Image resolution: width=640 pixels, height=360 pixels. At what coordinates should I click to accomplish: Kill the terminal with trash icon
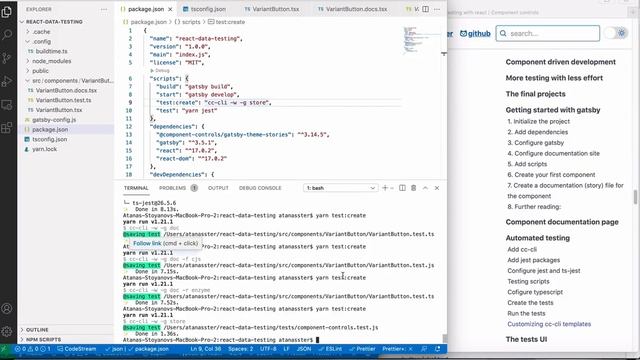click(x=413, y=188)
